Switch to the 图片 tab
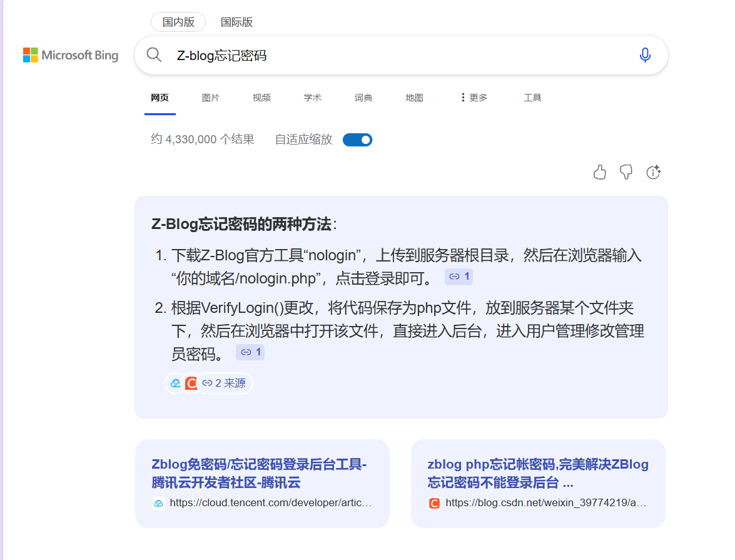This screenshot has width=735, height=560. tap(210, 98)
